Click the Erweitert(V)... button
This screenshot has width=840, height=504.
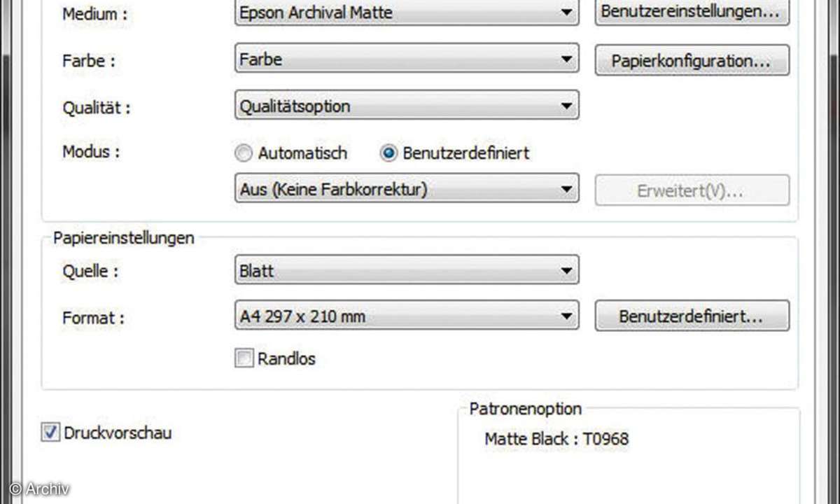692,190
